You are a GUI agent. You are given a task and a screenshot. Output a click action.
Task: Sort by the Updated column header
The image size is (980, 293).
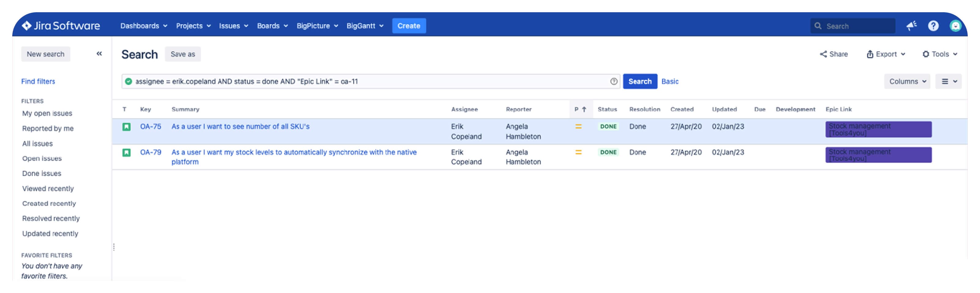tap(724, 109)
